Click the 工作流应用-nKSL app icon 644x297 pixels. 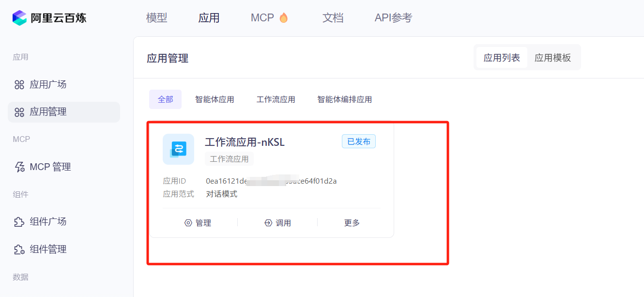[x=178, y=149]
